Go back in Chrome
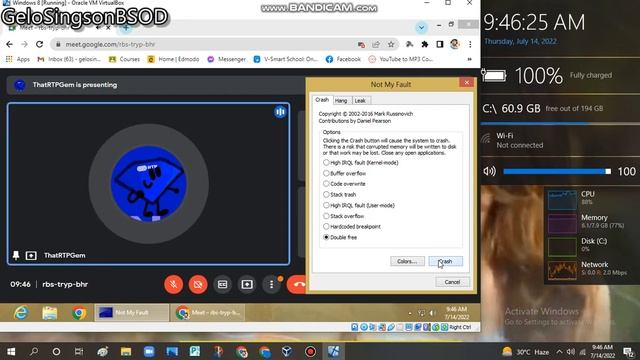This screenshot has height=360, width=640. coord(9,44)
